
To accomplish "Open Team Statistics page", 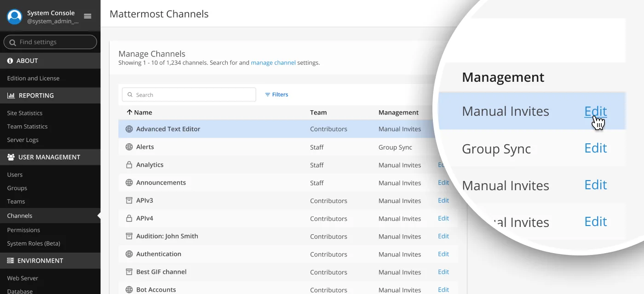I will click(x=28, y=126).
